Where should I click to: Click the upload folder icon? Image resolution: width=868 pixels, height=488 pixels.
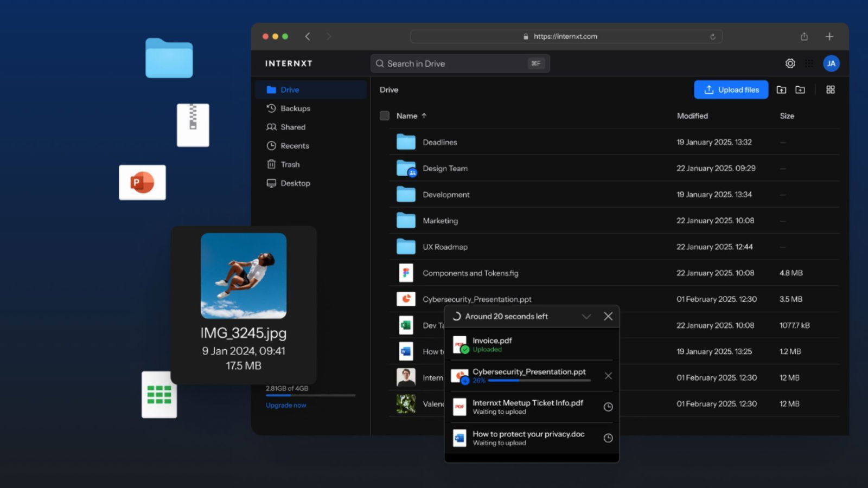click(781, 90)
